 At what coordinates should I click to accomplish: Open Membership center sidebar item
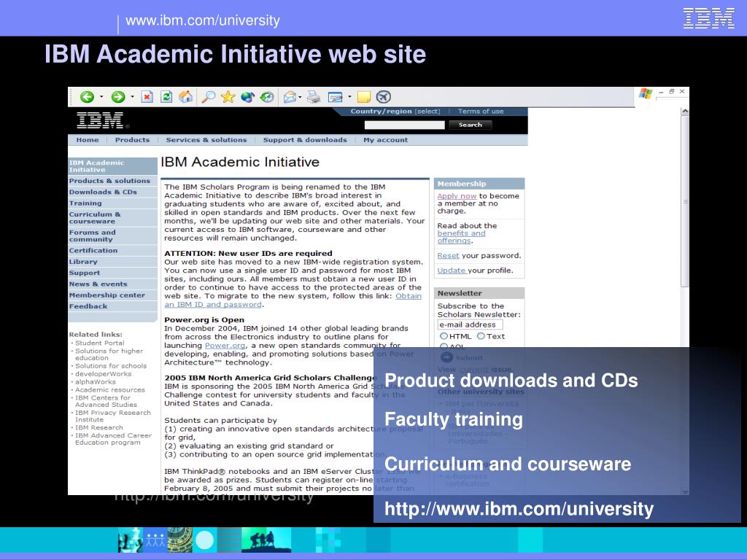[112, 295]
